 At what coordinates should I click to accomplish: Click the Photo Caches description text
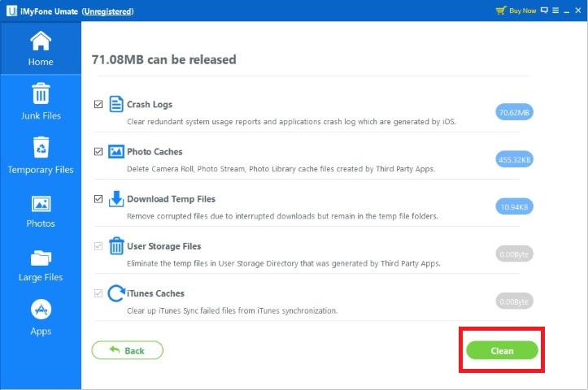[281, 169]
